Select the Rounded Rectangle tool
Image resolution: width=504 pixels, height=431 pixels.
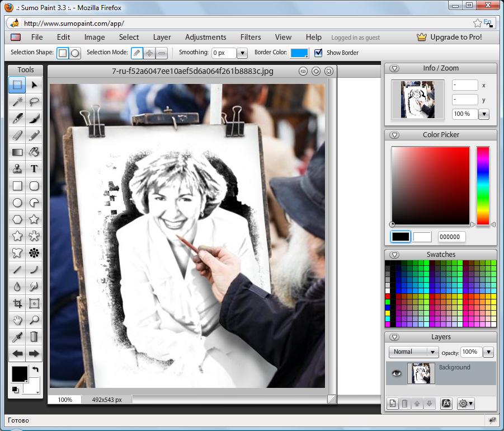pyautogui.click(x=34, y=186)
